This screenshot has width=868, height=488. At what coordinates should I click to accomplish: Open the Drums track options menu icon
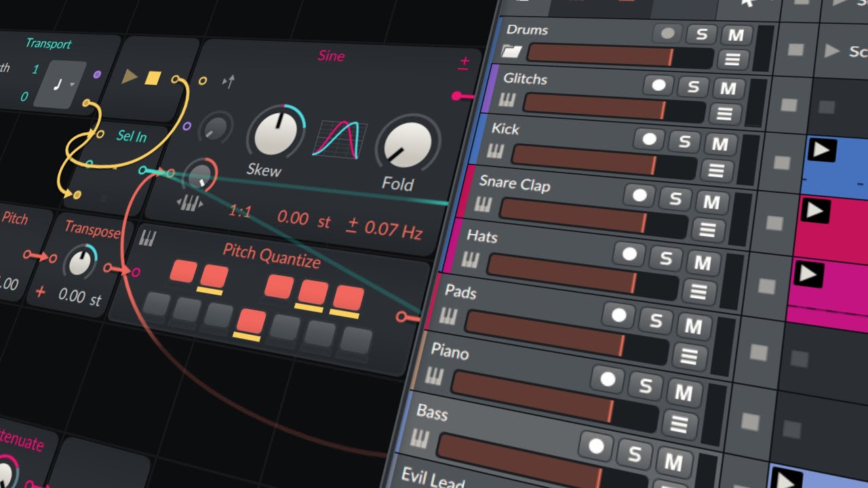(x=732, y=59)
